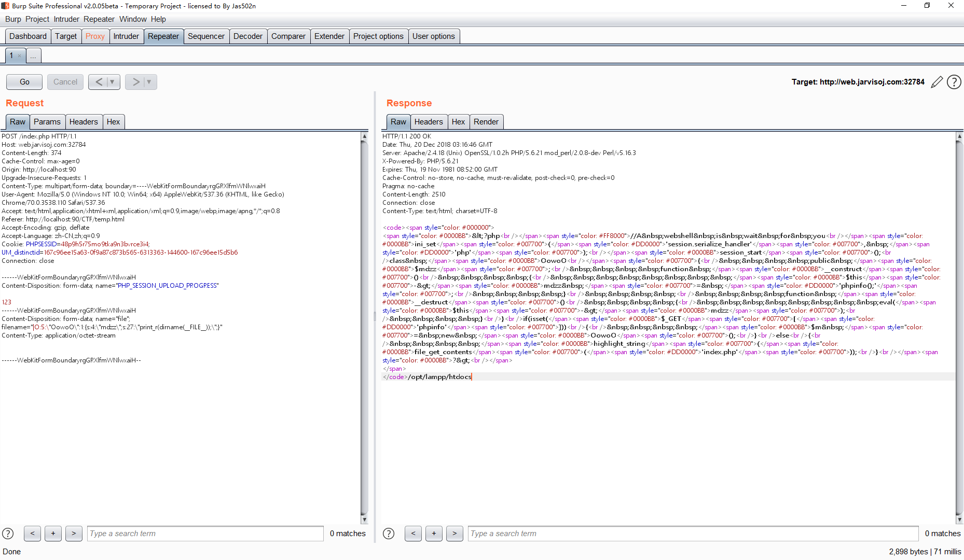Switch to Proxy tab
Viewport: 964px width, 560px height.
(95, 36)
